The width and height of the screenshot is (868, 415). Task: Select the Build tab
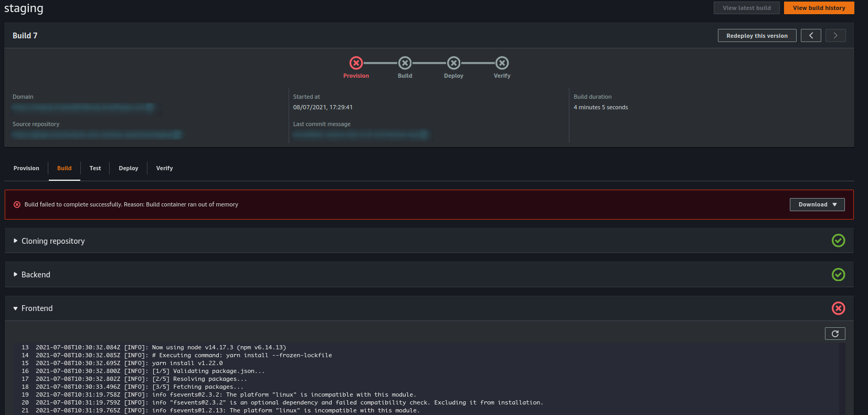[64, 168]
